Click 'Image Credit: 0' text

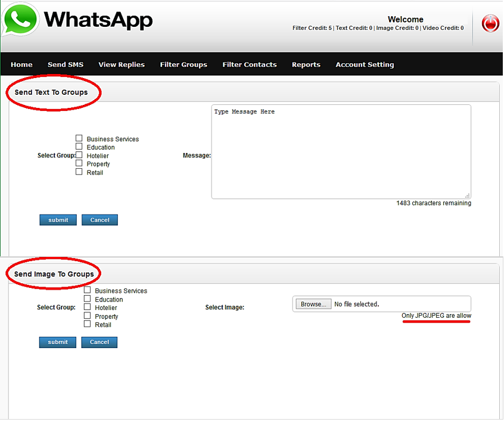point(397,28)
